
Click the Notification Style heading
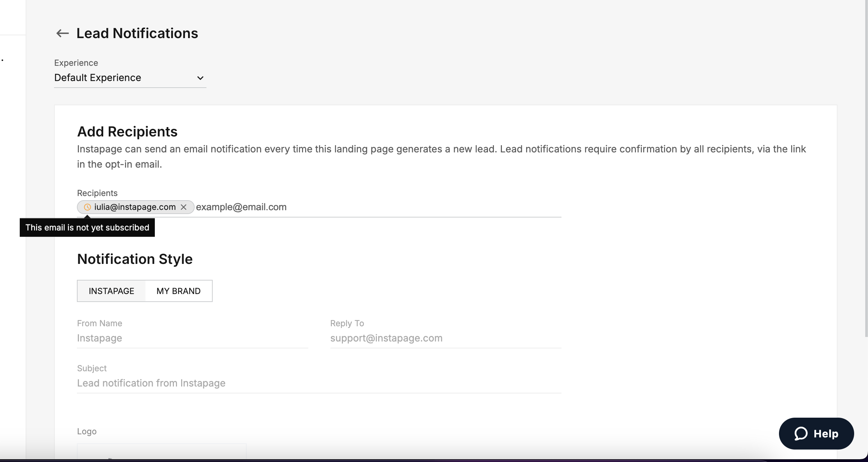point(135,259)
